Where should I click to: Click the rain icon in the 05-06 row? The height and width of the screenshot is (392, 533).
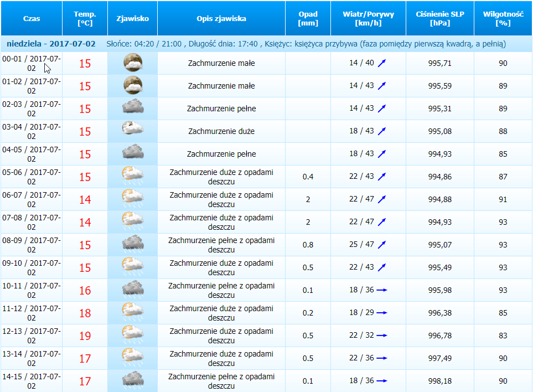(132, 177)
